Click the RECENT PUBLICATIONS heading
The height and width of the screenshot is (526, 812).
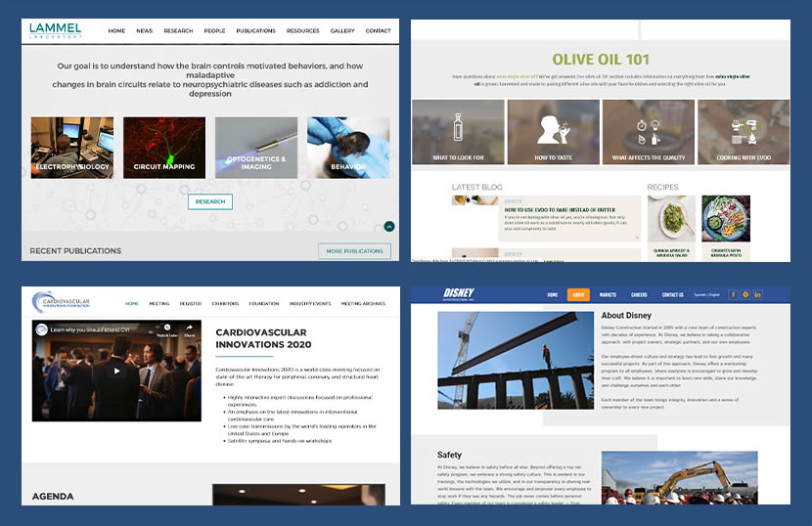click(x=75, y=250)
